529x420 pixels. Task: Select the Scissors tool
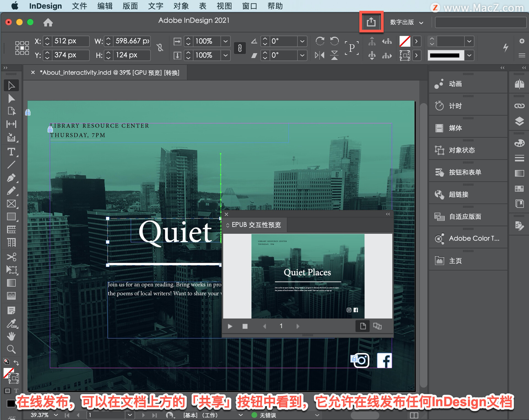pos(11,257)
